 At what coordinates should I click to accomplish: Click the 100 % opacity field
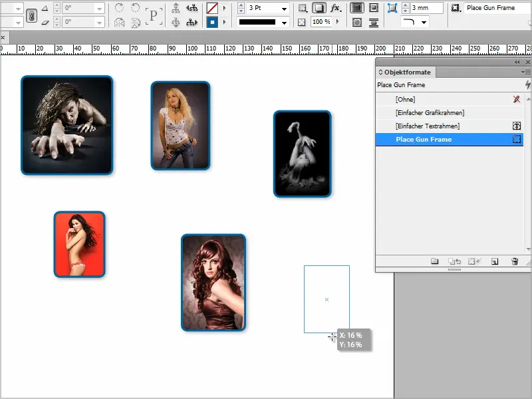[x=321, y=22]
